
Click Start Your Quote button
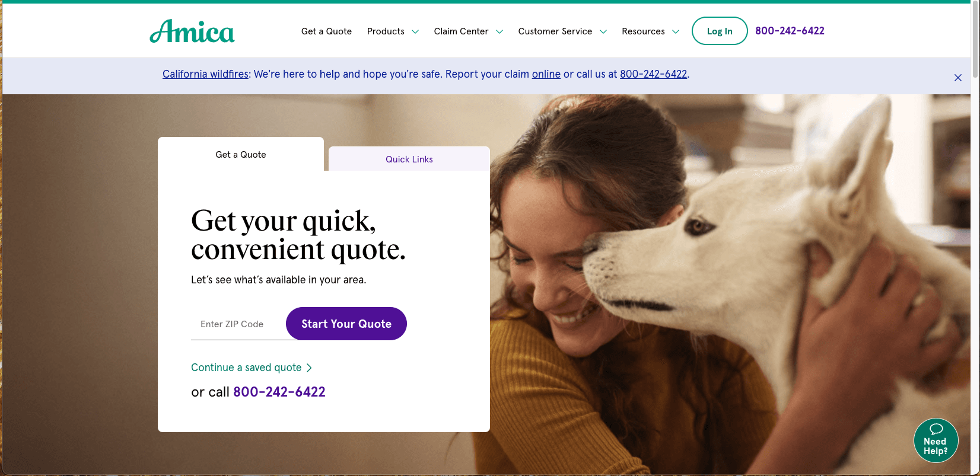click(x=346, y=324)
